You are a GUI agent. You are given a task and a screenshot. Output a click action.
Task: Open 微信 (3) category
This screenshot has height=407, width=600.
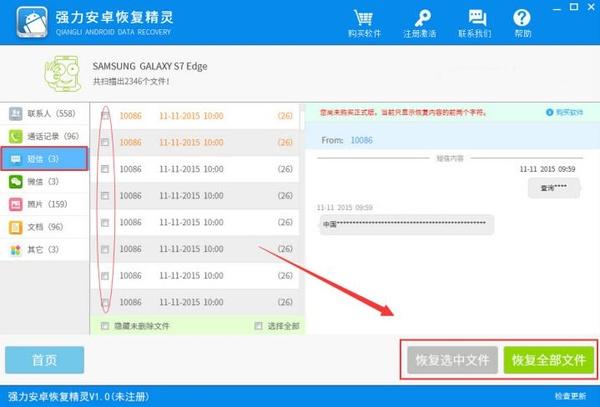click(x=44, y=181)
